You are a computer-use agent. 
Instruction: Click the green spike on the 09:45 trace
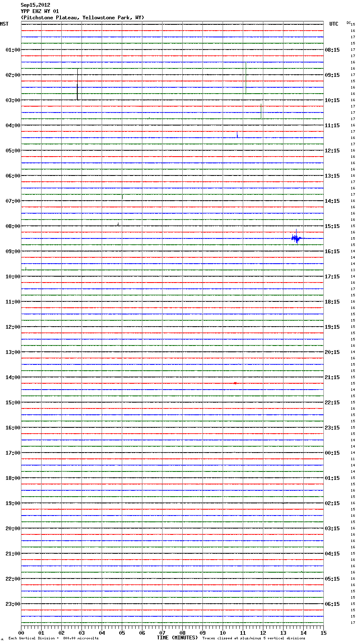point(26,268)
